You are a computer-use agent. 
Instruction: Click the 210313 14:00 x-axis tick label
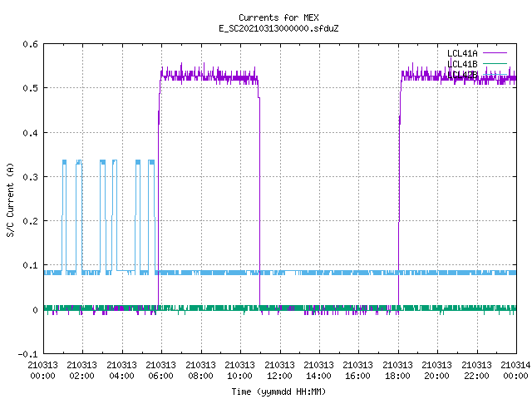tap(318, 370)
